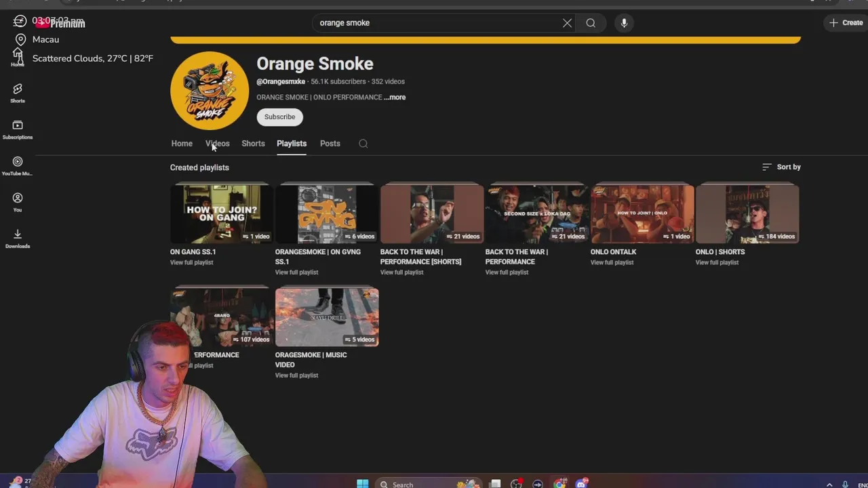Click the ONLO ONTALK playlist title
Screen dimensions: 868x488
pos(614,252)
